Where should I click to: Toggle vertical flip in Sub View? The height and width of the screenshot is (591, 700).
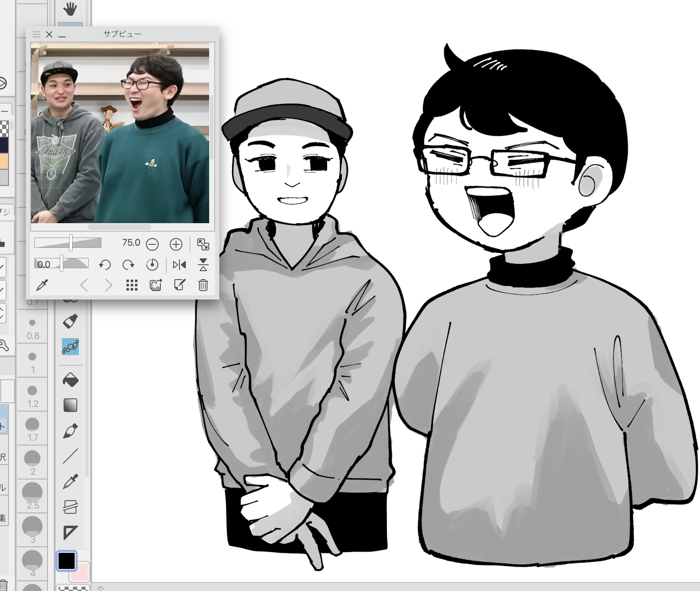click(203, 265)
